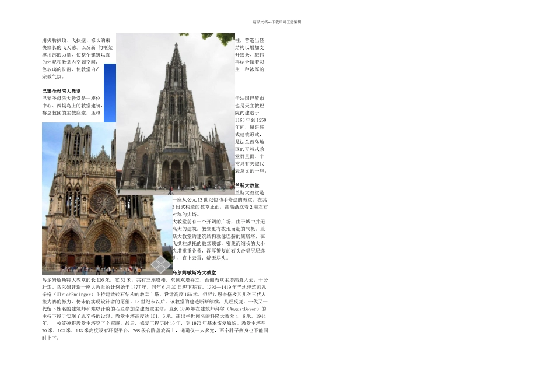Select the heading 乌尔姆敏斯特大教堂
The height and width of the screenshot is (392, 554).
click(194, 273)
